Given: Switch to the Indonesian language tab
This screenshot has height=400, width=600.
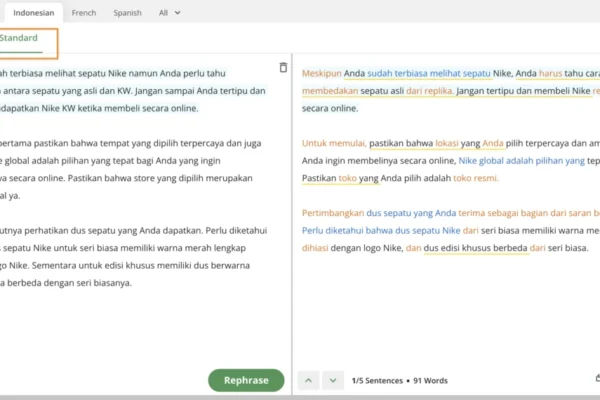Looking at the screenshot, I should (x=34, y=13).
